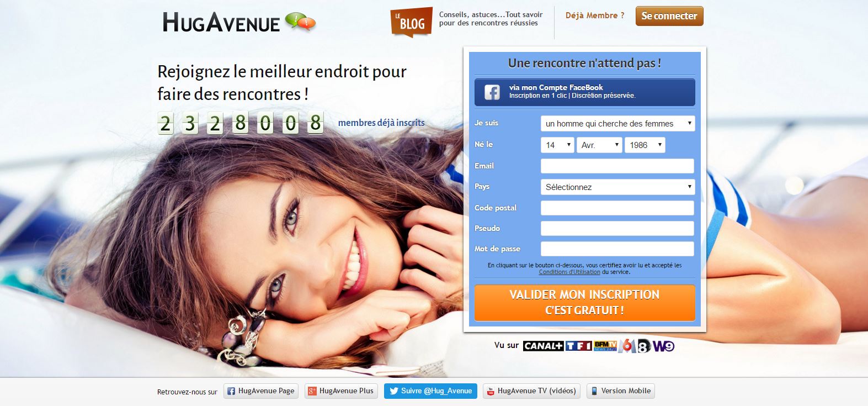Open the orange Le Blog icon
The width and height of the screenshot is (868, 406).
tap(411, 22)
